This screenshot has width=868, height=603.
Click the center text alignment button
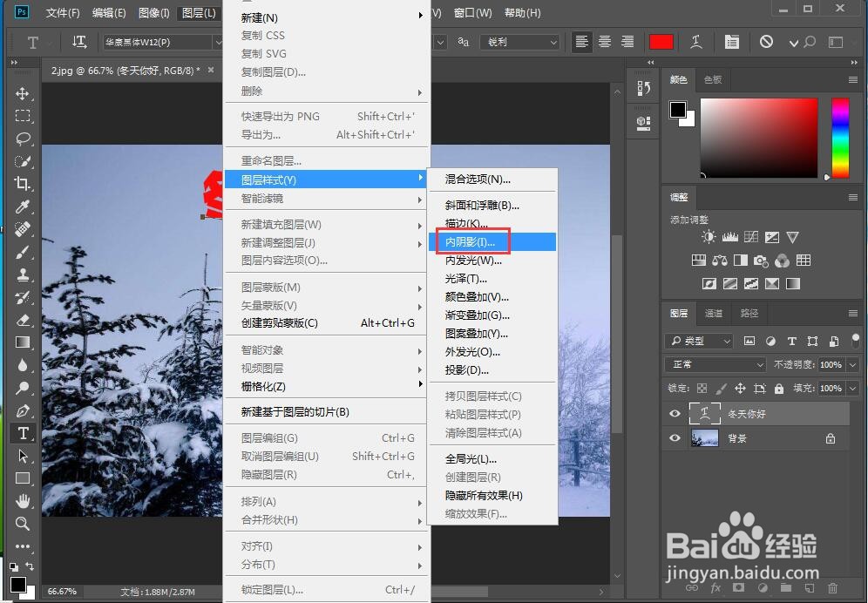tap(605, 41)
